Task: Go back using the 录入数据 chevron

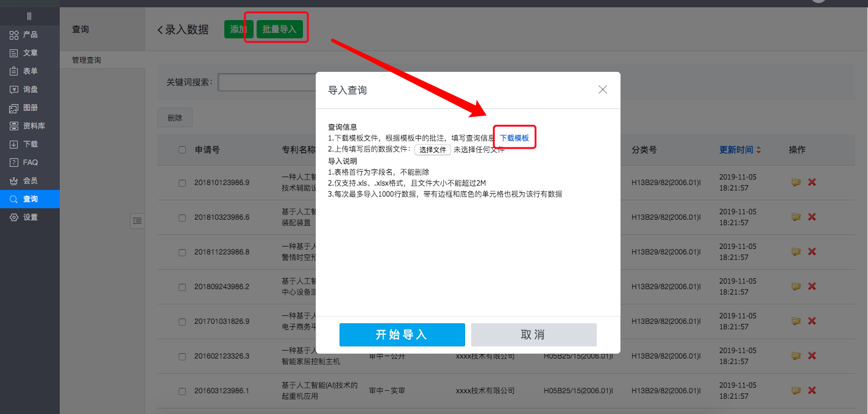Action: tap(160, 30)
